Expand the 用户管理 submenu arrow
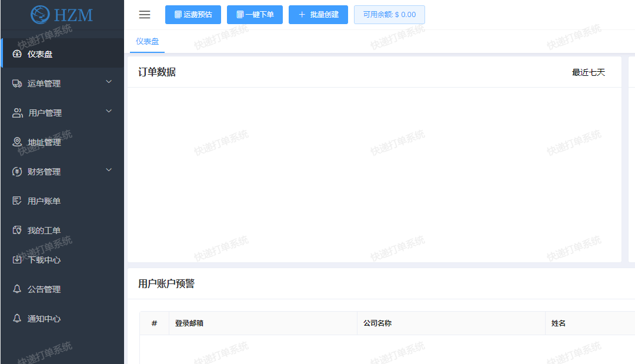This screenshot has width=635, height=364. pyautogui.click(x=109, y=112)
